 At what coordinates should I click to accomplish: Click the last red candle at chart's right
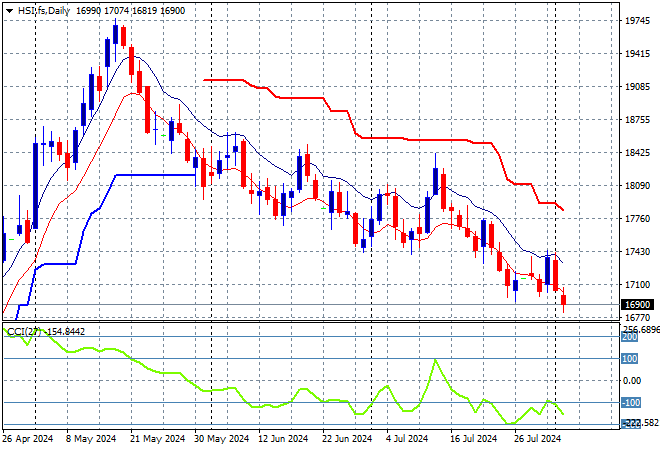click(564, 300)
